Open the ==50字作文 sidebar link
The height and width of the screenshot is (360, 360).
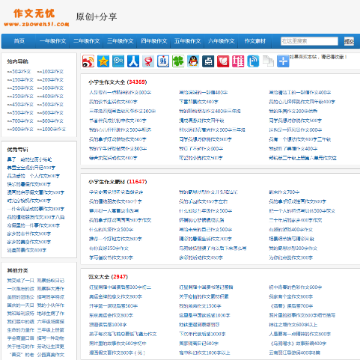tap(19, 72)
